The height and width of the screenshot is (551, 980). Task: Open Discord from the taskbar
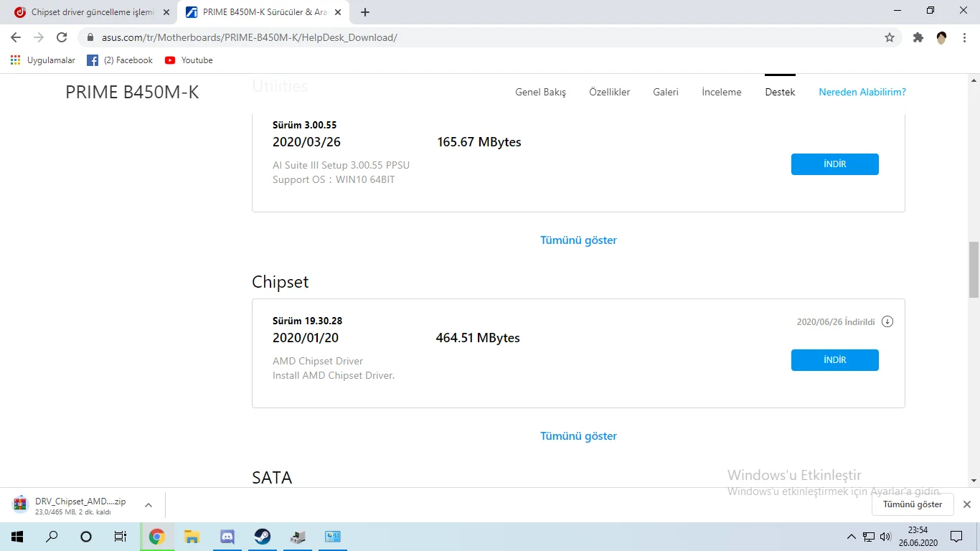pos(227,537)
